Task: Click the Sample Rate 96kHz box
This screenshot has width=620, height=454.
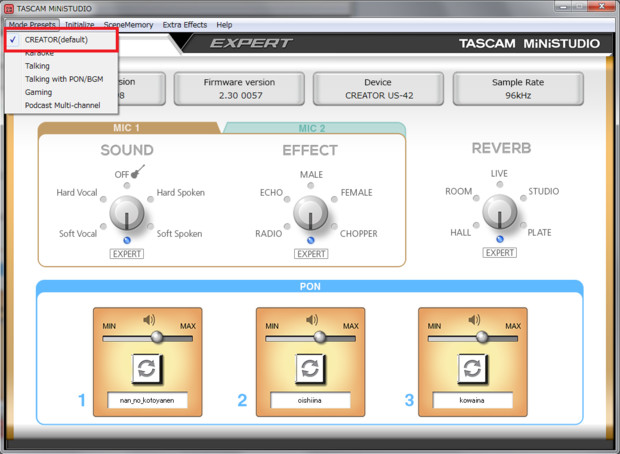Action: coord(518,89)
